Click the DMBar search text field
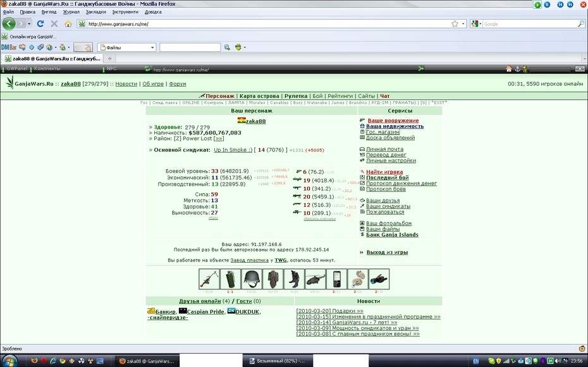This screenshot has width=588, height=367. point(190,47)
